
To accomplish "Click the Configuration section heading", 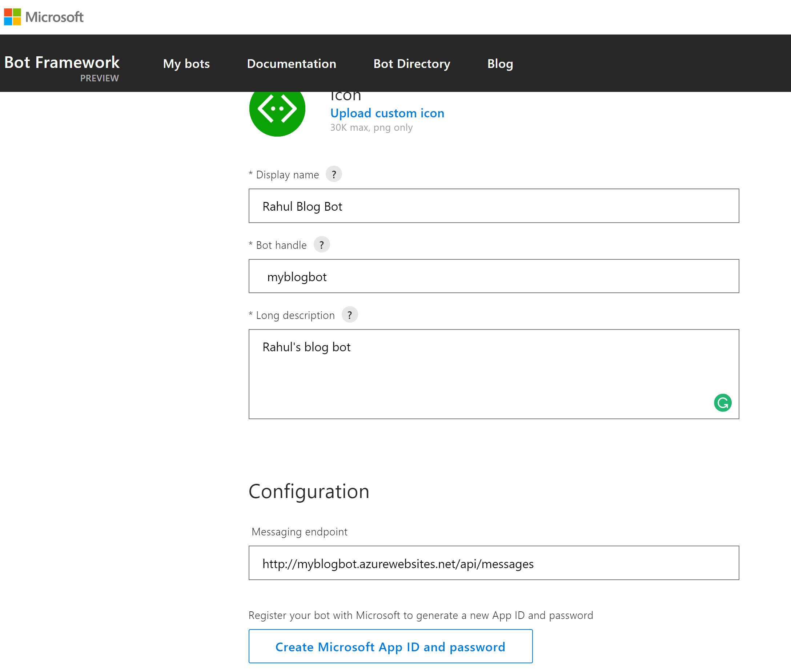I will 309,491.
